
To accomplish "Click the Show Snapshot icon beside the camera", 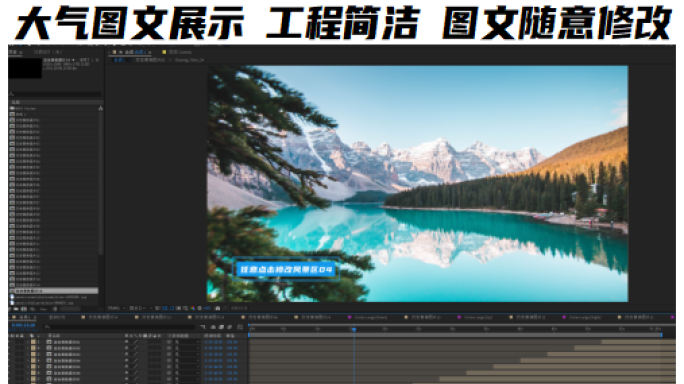I will click(x=226, y=308).
